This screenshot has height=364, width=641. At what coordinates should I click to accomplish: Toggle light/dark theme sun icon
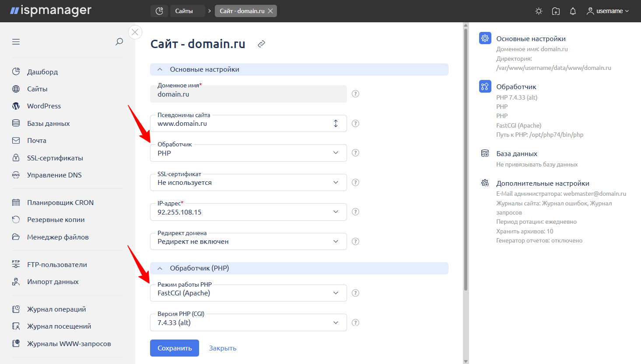tap(539, 11)
